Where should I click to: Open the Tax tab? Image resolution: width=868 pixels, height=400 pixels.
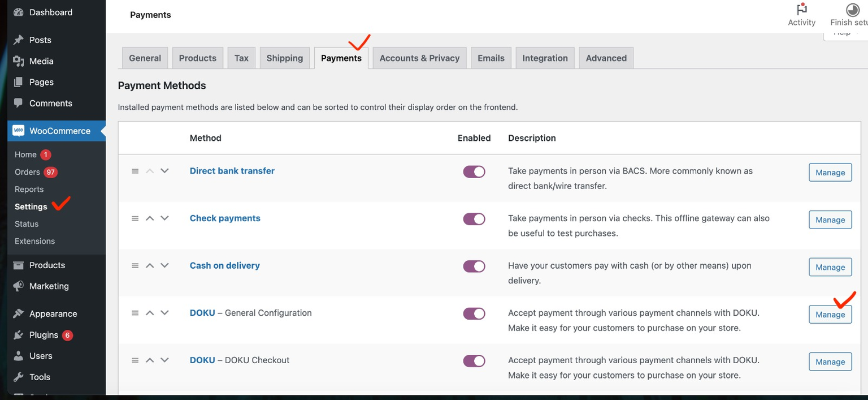coord(242,58)
